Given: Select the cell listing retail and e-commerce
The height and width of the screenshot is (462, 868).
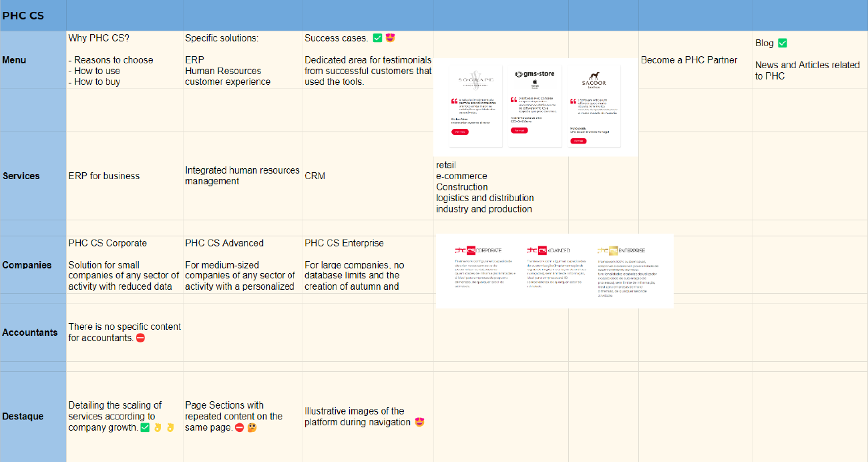Looking at the screenshot, I should [501, 176].
